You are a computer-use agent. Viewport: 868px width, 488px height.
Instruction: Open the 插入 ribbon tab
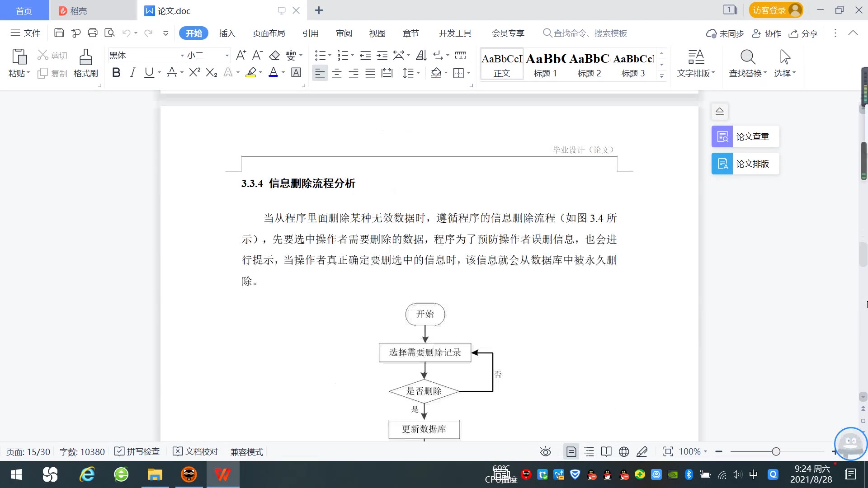click(227, 33)
